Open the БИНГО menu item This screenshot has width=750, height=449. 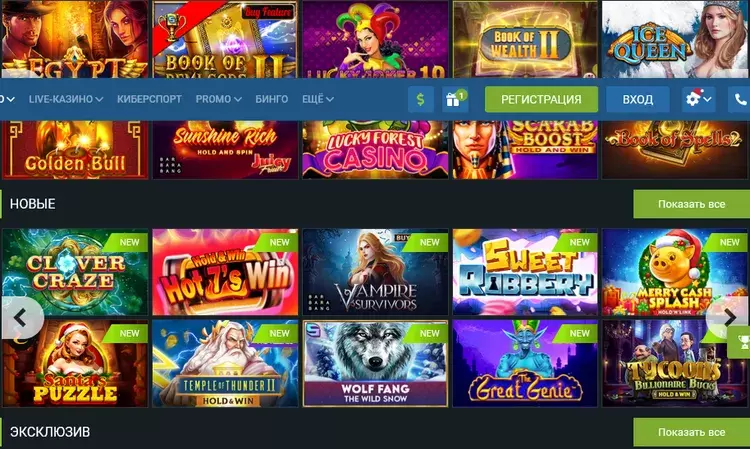click(x=272, y=99)
